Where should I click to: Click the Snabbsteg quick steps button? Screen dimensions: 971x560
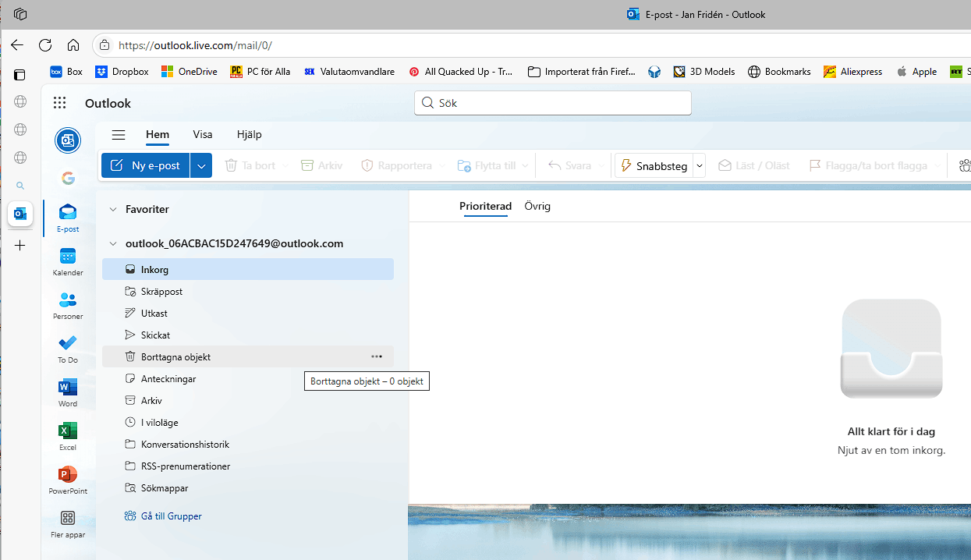[x=654, y=165]
